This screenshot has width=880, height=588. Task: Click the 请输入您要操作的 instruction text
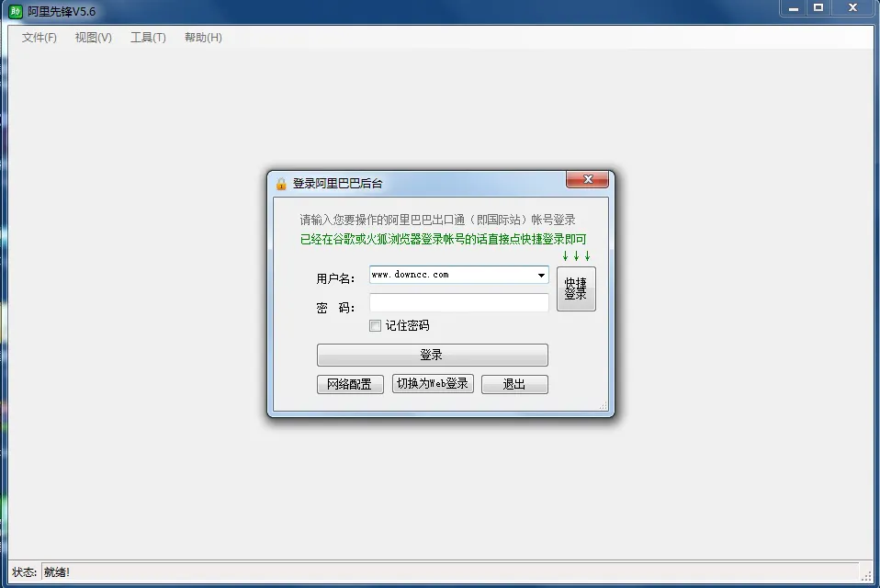437,220
